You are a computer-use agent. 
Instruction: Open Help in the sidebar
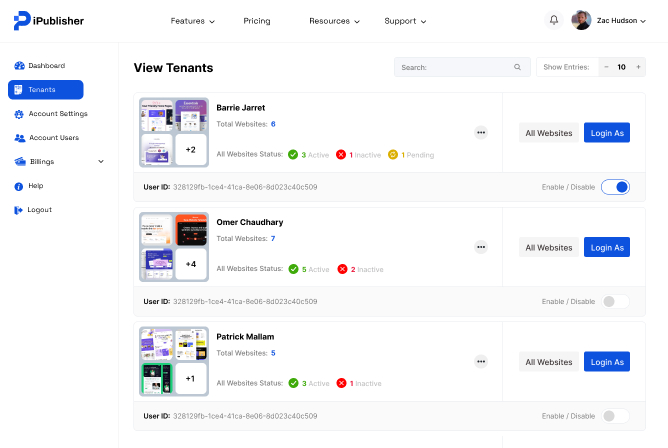pyautogui.click(x=29, y=186)
